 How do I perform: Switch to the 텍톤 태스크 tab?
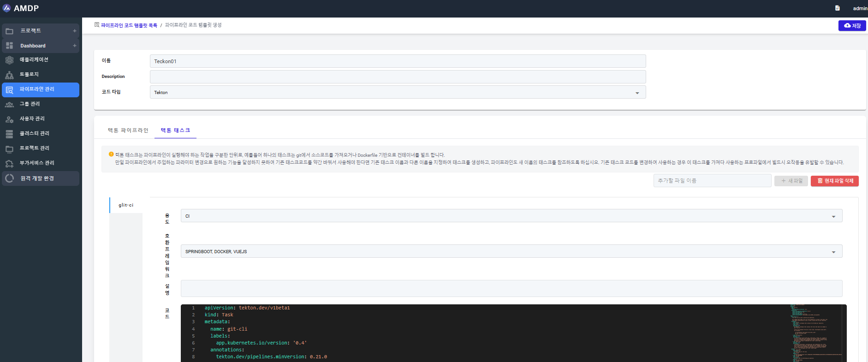pyautogui.click(x=175, y=131)
